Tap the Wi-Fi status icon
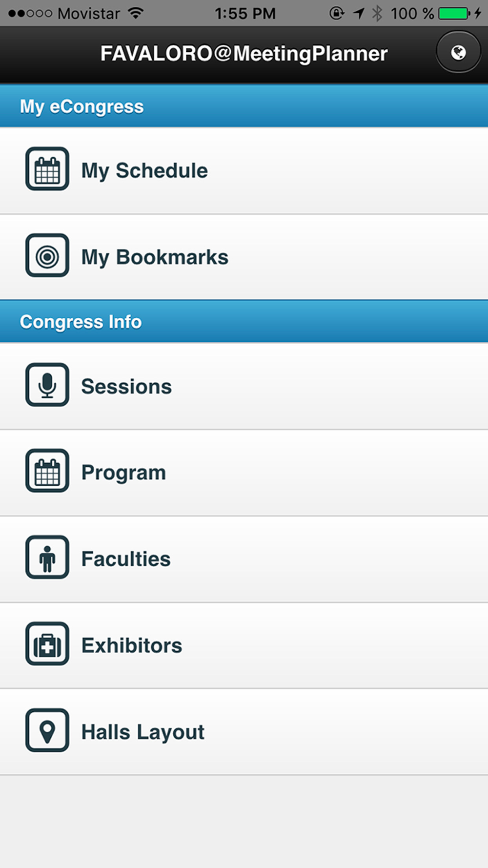Viewport: 488px width, 868px height. (136, 13)
